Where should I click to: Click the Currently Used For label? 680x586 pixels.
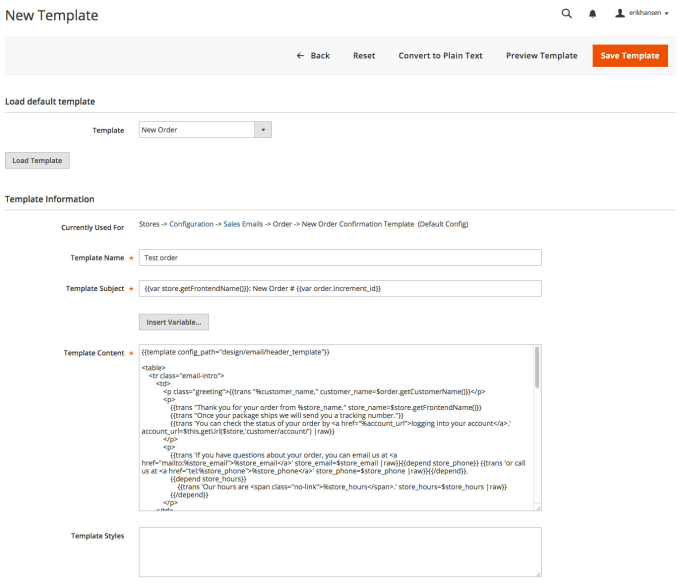(92, 227)
